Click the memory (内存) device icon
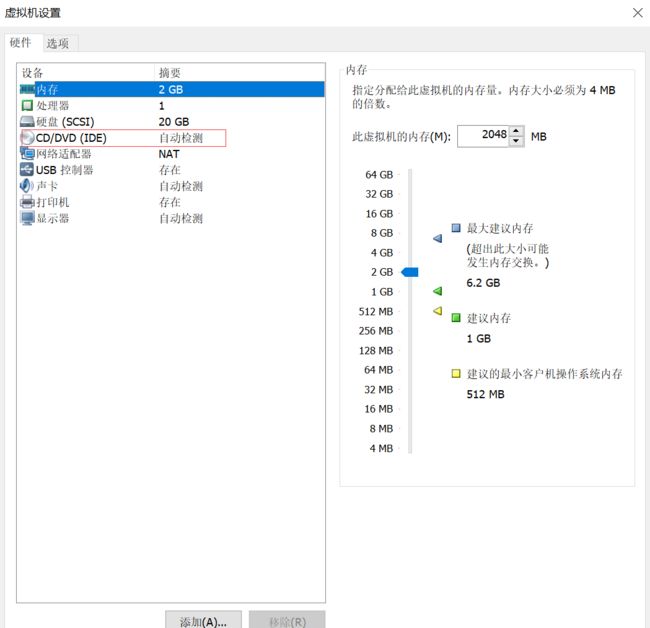Viewport: 650px width, 628px height. [27, 90]
